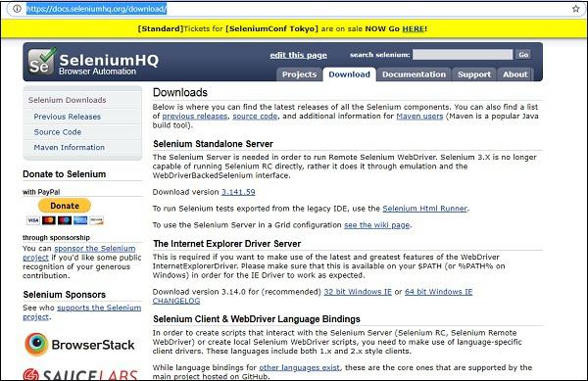
Task: Open Selenium Downloads in sidebar
Action: coord(67,100)
